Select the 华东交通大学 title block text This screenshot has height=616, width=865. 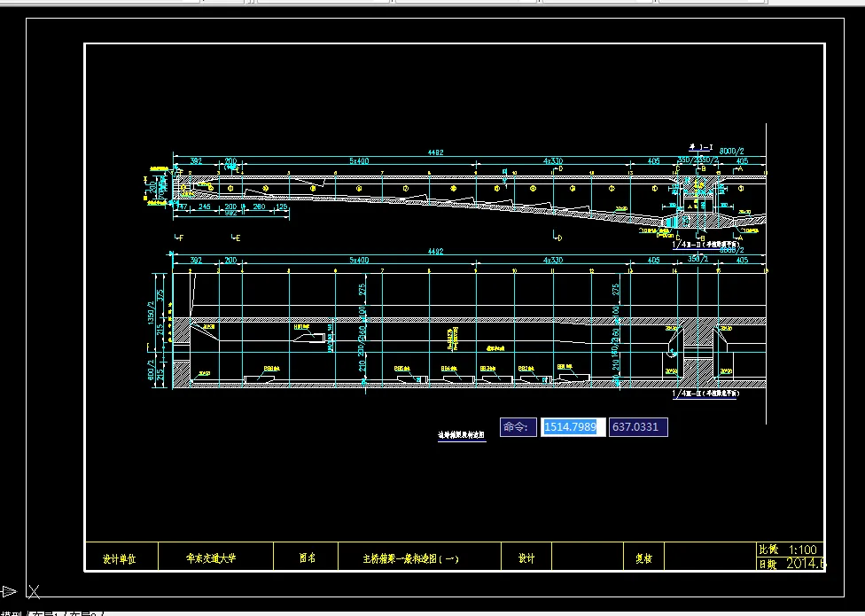(211, 558)
